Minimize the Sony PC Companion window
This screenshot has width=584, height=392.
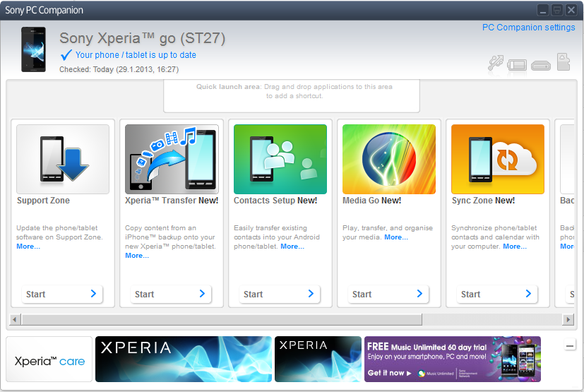pyautogui.click(x=543, y=10)
